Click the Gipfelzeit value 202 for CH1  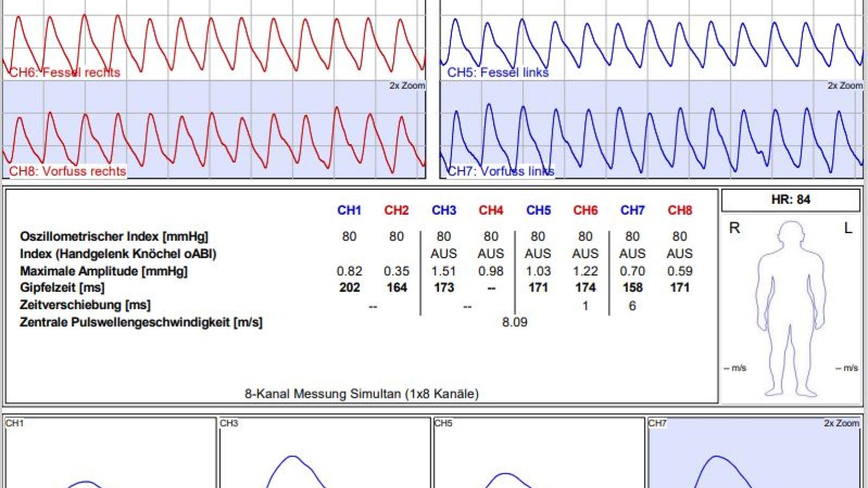coord(349,287)
